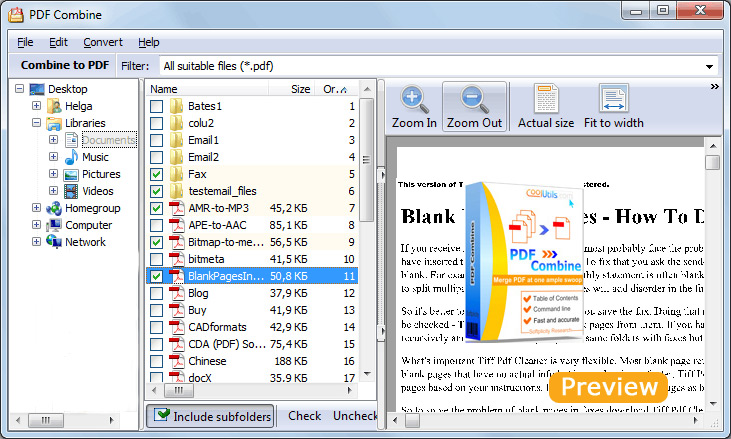Click the Blog PDF file icon
The image size is (731, 439).
(177, 293)
